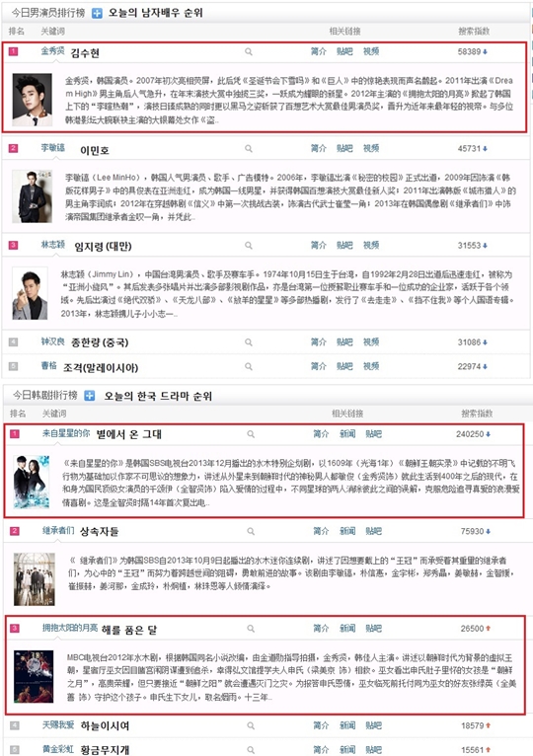Click the search icon in 임지령 row

pyautogui.click(x=249, y=246)
